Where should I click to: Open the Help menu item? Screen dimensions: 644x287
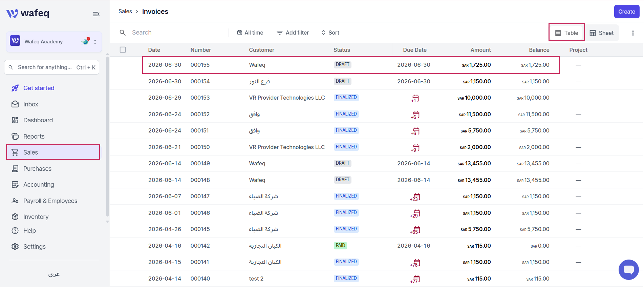tap(29, 231)
